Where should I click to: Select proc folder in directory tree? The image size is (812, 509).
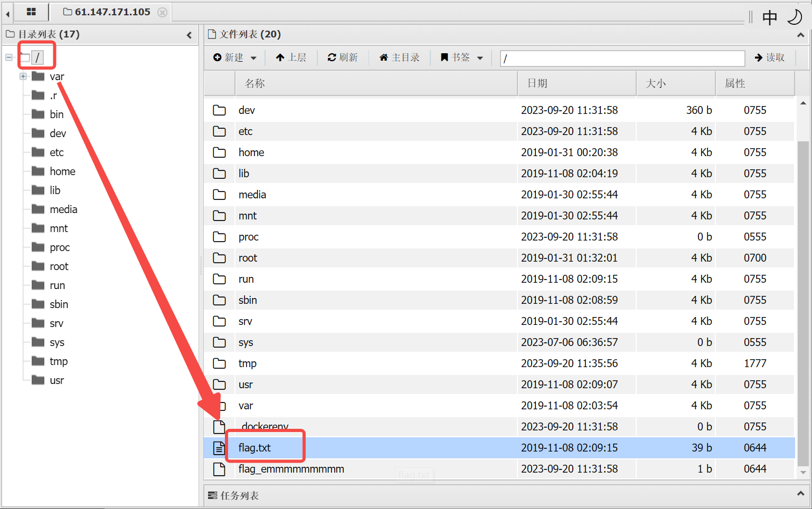coord(60,247)
